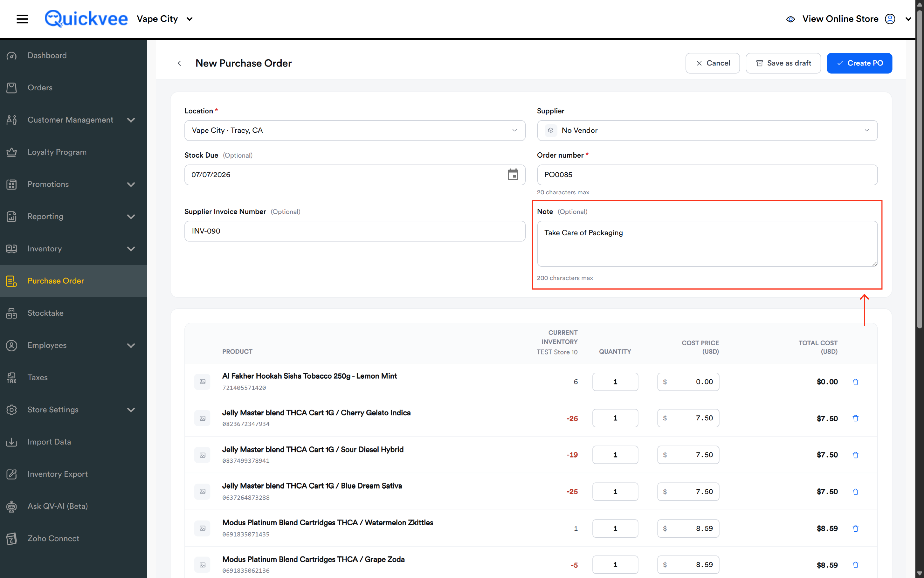Image resolution: width=924 pixels, height=578 pixels.
Task: Click the calendar icon in Stock Due
Action: tap(512, 175)
